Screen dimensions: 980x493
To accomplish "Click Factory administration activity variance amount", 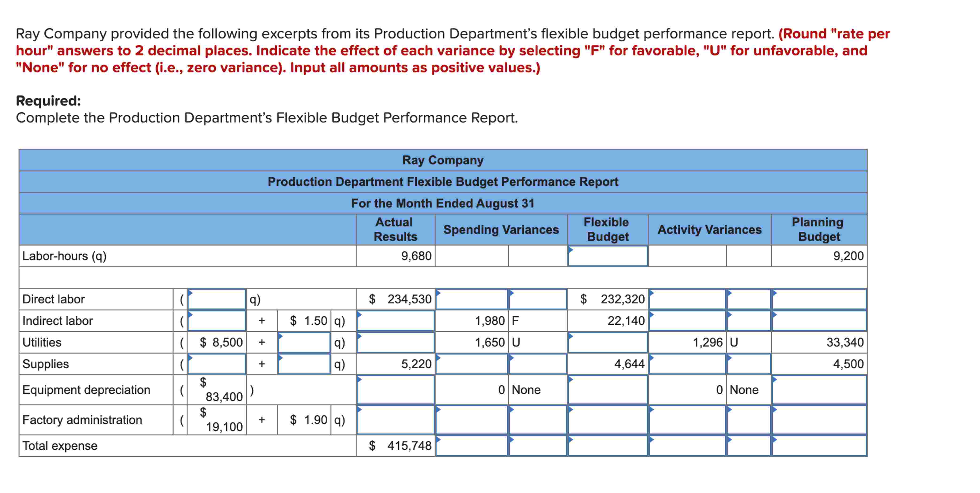I will pos(687,420).
